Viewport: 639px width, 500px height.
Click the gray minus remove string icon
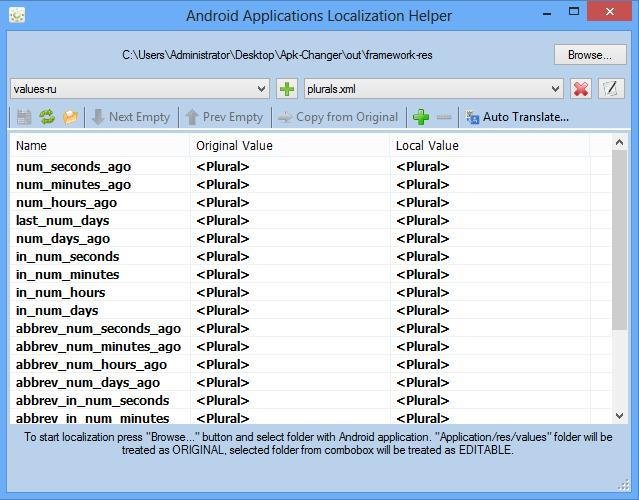point(444,117)
